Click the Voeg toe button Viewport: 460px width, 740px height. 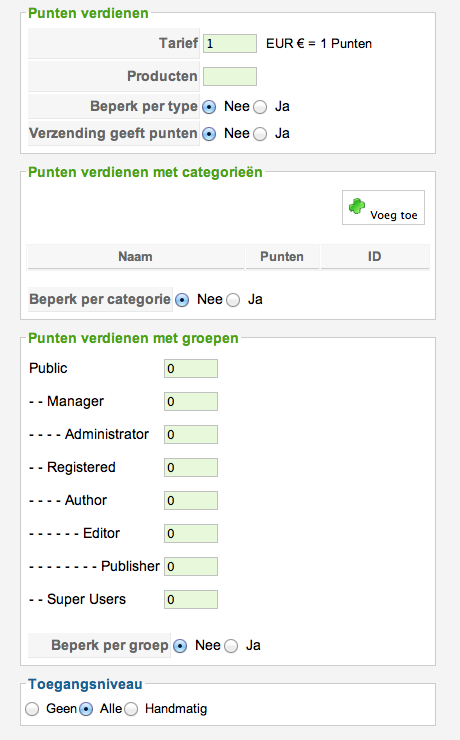383,207
